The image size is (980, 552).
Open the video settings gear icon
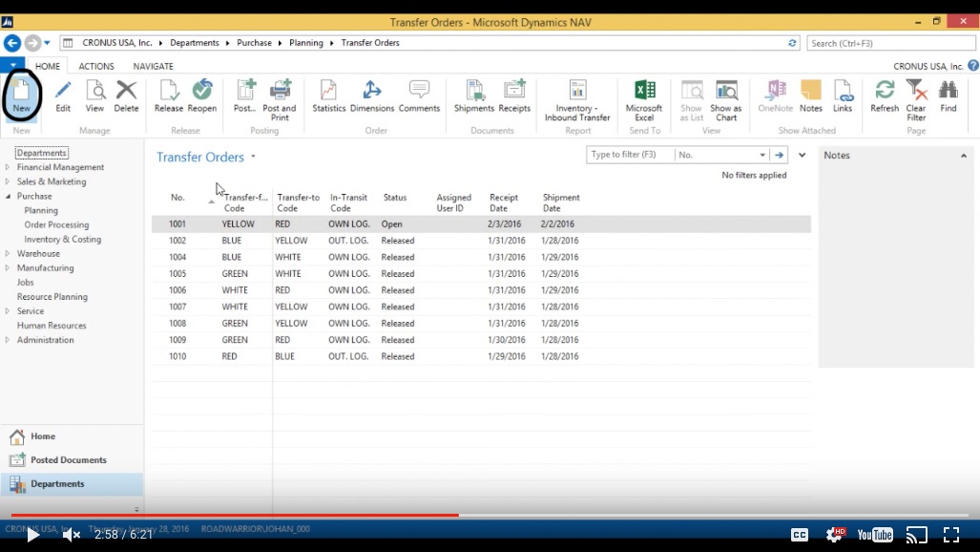coord(835,535)
